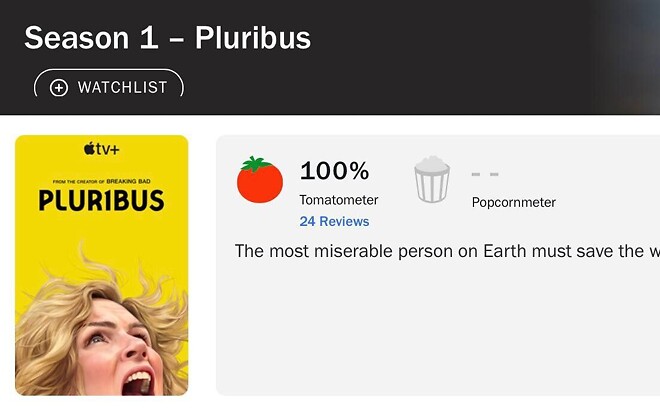Click the empty Popcornmeter score dashes
Image resolution: width=660 pixels, height=419 pixels.
(485, 171)
